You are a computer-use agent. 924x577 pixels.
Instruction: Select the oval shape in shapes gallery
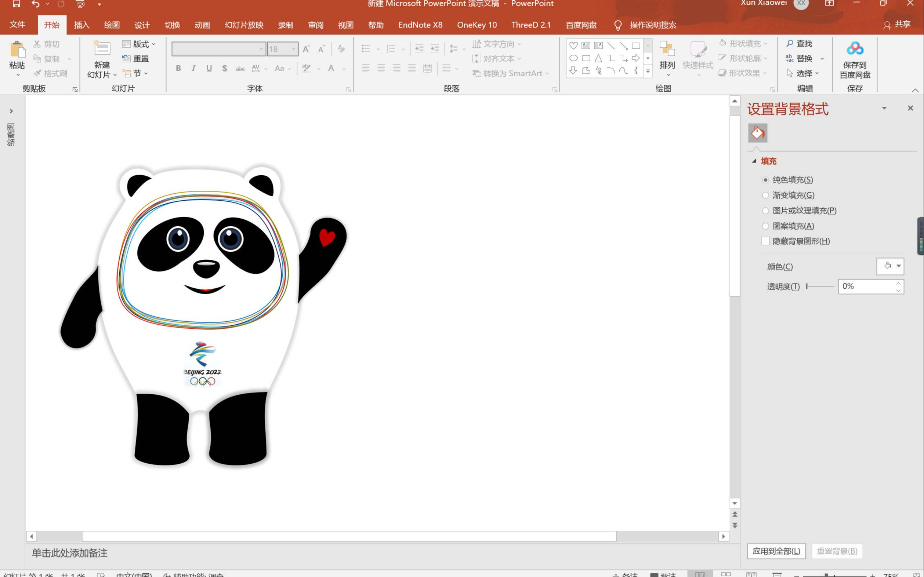coord(573,58)
